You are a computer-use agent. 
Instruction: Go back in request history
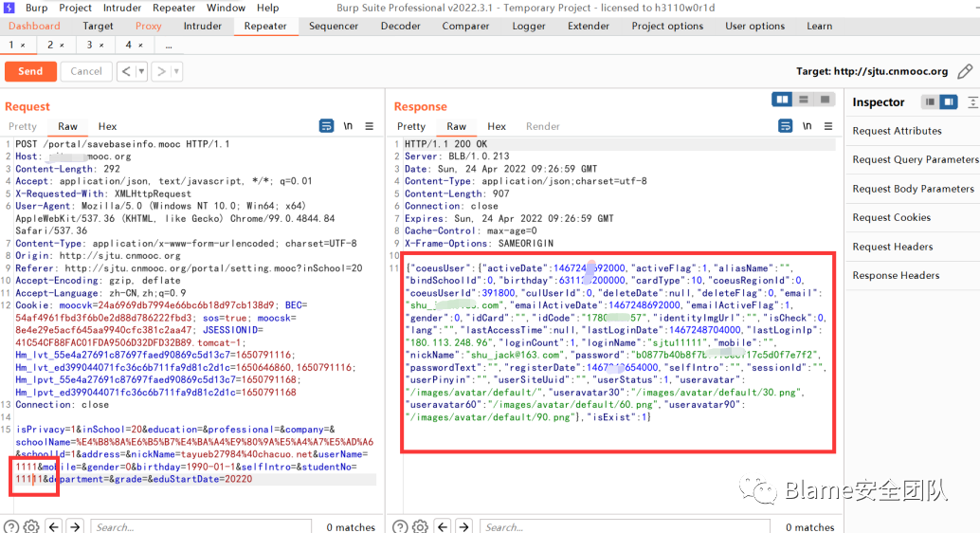(126, 71)
